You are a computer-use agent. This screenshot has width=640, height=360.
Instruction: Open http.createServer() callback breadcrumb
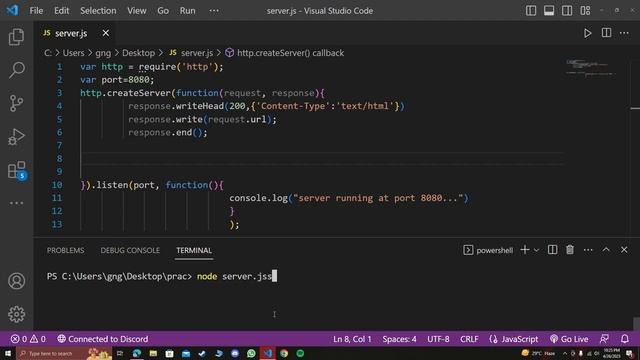(285, 53)
